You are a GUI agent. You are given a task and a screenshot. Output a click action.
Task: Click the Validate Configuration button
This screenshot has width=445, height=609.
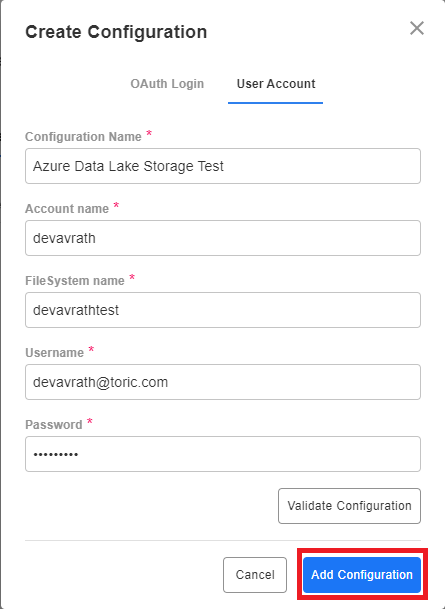pos(349,506)
